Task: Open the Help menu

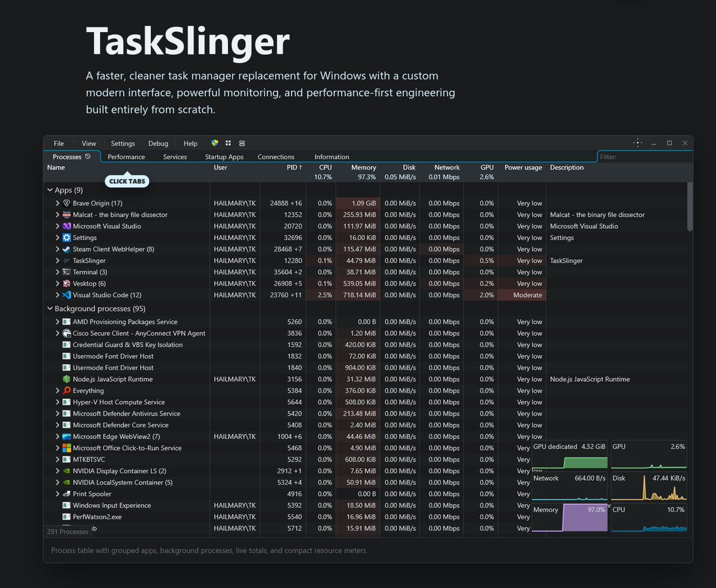Action: [x=190, y=143]
